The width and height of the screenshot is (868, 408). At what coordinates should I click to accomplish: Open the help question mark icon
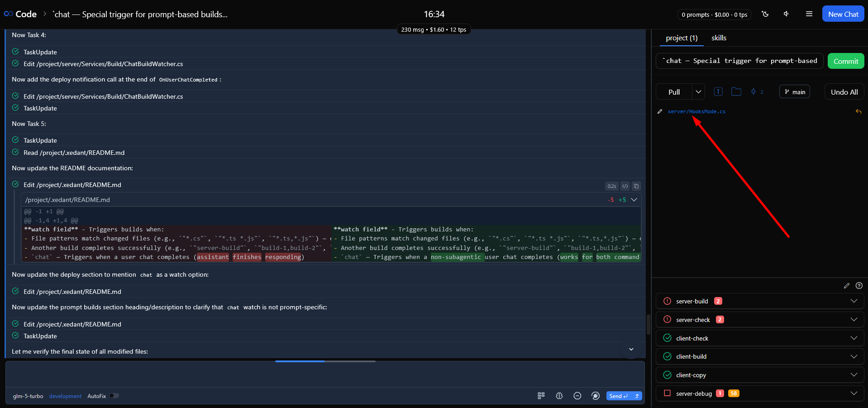tap(859, 286)
